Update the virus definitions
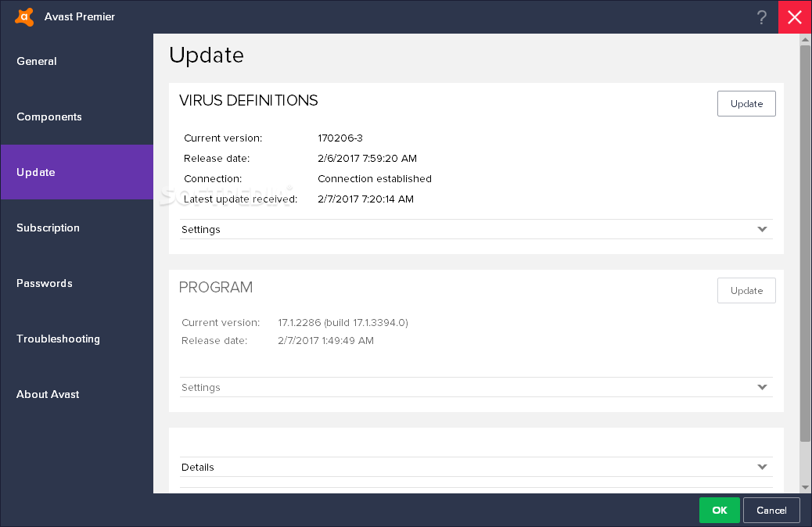812x527 pixels. 746,103
